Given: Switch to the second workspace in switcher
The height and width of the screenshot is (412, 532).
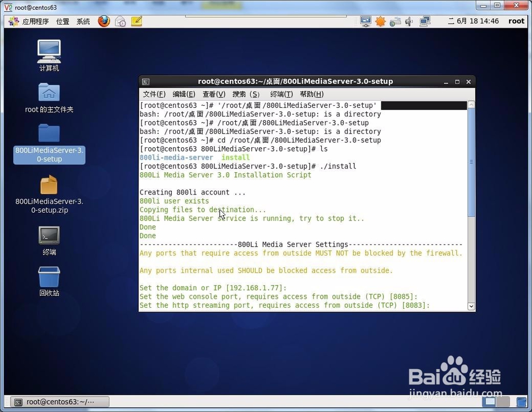Looking at the screenshot, I should pos(503,402).
